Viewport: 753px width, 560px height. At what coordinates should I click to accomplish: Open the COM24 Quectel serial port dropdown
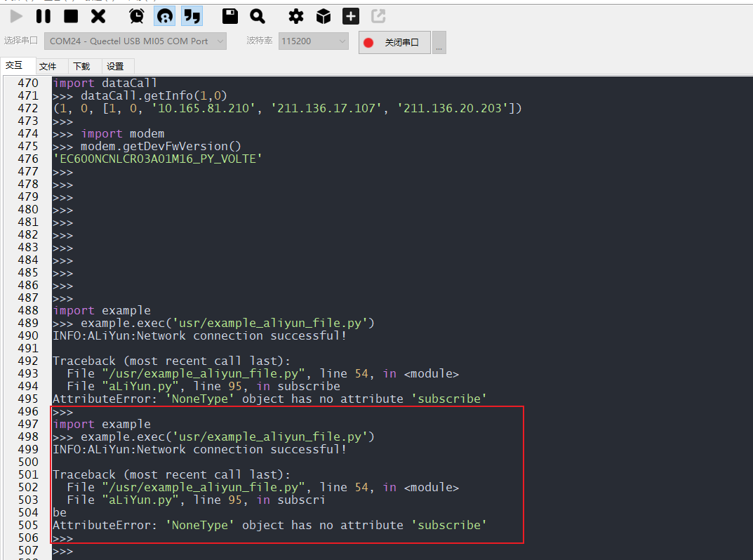tap(135, 41)
